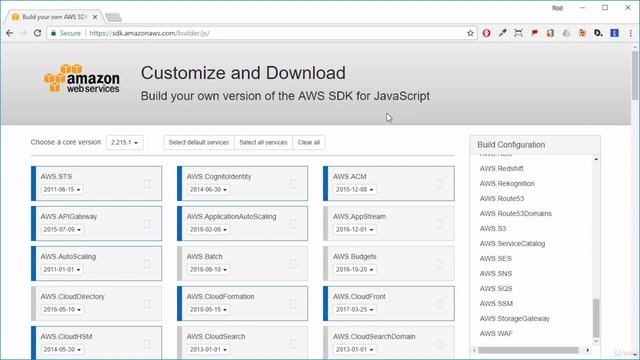The width and height of the screenshot is (640, 360).
Task: Toggle the AWS.APIGateway service checkbox
Action: pos(147,224)
